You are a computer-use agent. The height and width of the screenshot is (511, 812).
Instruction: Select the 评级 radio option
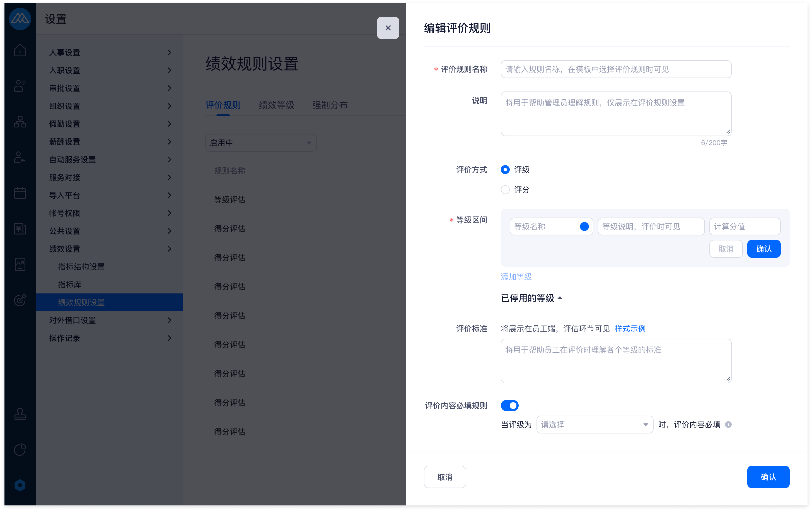(x=505, y=170)
